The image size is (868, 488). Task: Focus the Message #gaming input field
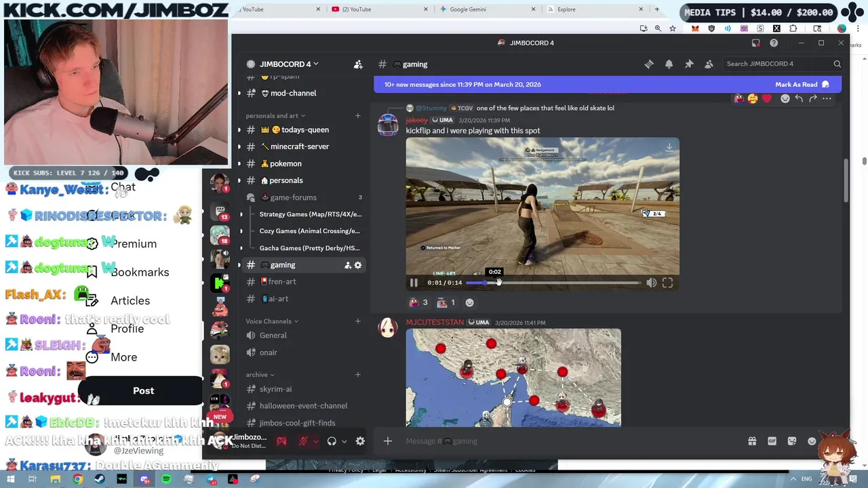570,441
